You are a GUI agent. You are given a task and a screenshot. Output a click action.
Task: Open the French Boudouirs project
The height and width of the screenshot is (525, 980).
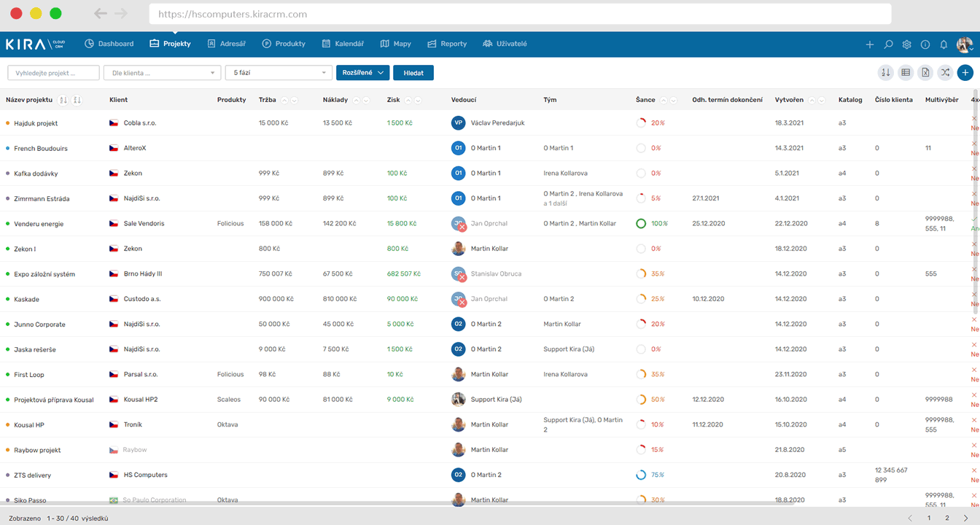[41, 149]
